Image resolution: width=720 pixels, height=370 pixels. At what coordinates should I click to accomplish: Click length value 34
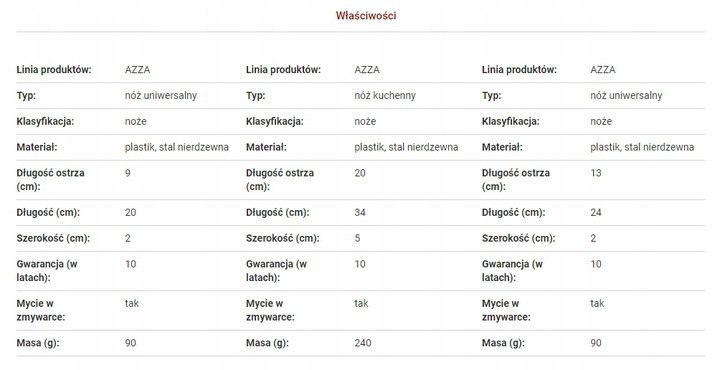pyautogui.click(x=360, y=213)
